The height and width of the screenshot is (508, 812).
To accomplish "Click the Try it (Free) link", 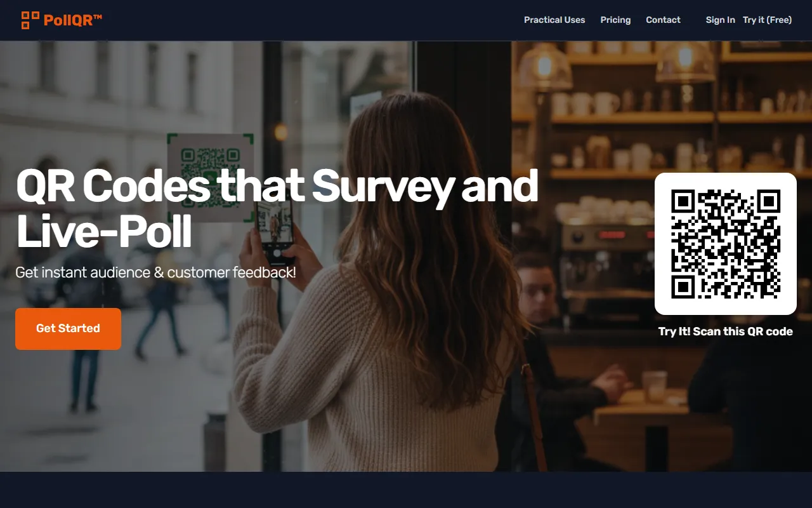I will coord(767,20).
